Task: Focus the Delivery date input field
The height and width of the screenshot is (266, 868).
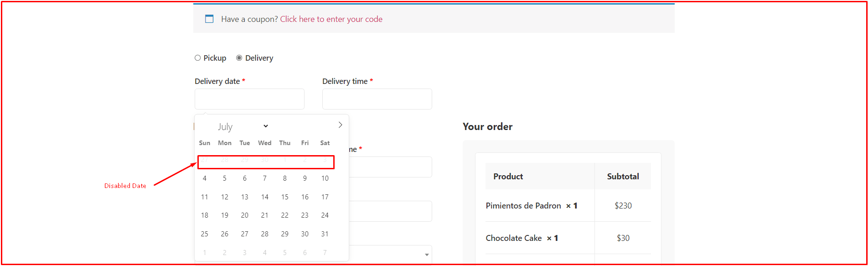Action: tap(249, 99)
